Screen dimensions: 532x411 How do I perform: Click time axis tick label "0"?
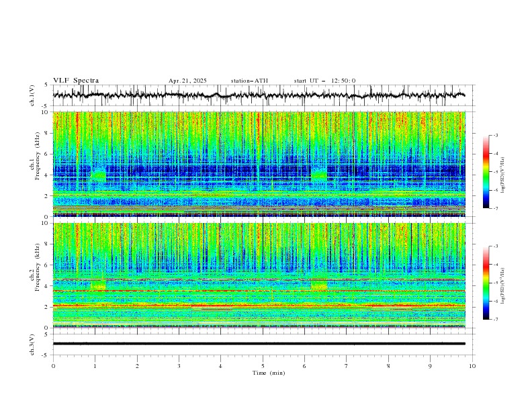[53, 366]
